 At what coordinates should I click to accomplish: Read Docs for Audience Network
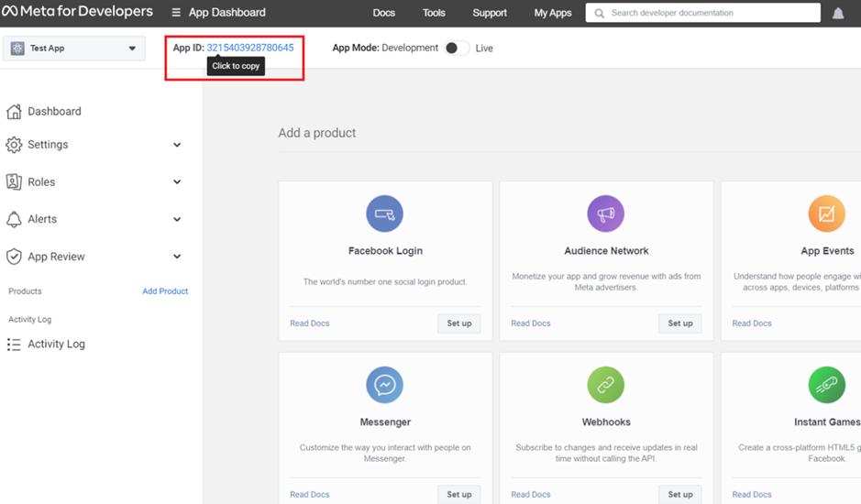(x=530, y=323)
